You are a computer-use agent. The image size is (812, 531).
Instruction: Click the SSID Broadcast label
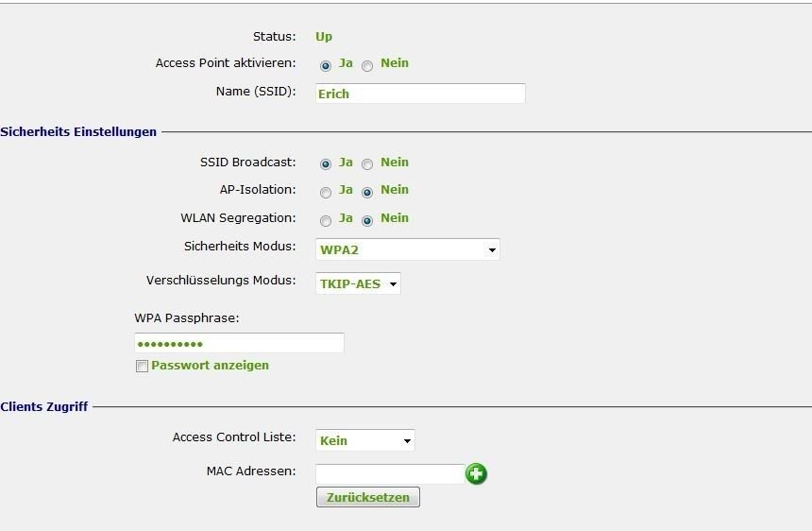tap(248, 163)
